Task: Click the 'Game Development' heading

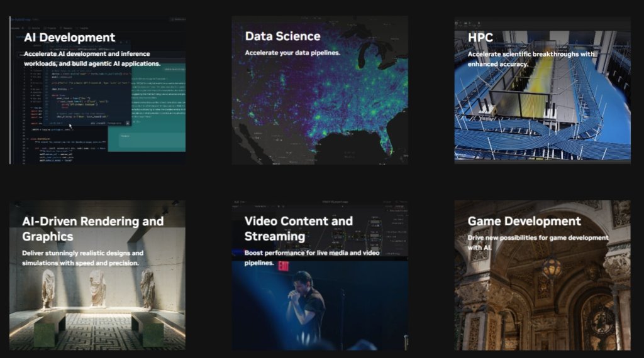Action: 524,221
